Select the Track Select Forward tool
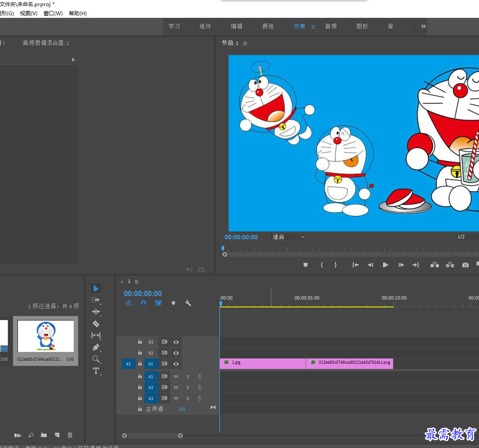The image size is (479, 448). pyautogui.click(x=96, y=300)
